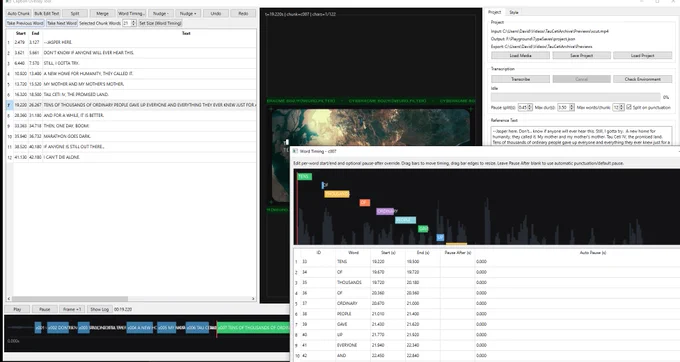This screenshot has height=362, width=680.
Task: Click the Nudge plus button
Action: click(x=188, y=13)
